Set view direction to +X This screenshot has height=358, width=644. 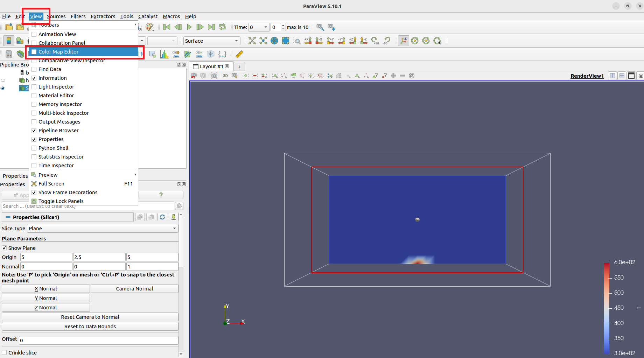pyautogui.click(x=308, y=41)
